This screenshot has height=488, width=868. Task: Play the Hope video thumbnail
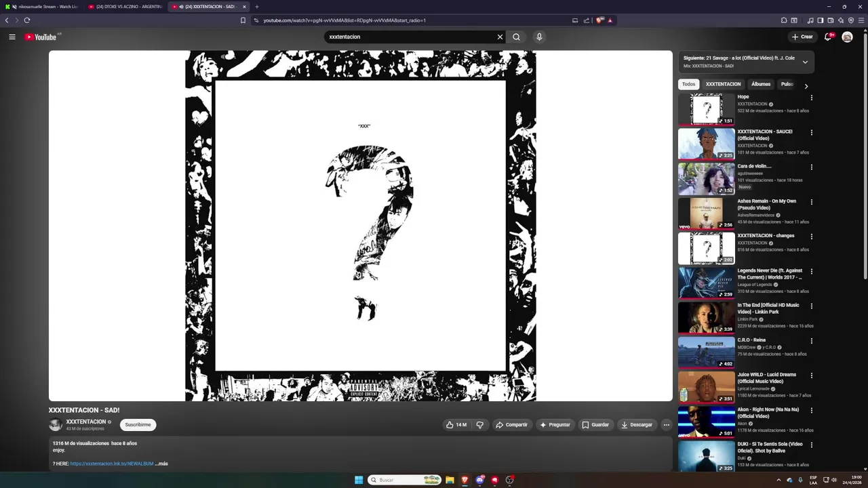[707, 109]
